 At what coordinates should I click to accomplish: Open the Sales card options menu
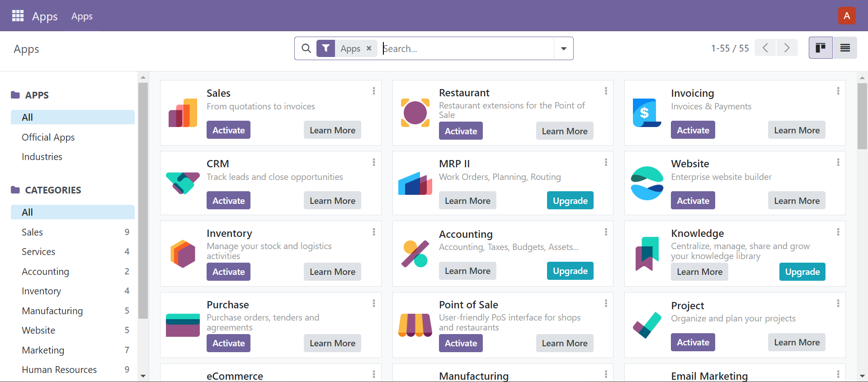pos(374,91)
